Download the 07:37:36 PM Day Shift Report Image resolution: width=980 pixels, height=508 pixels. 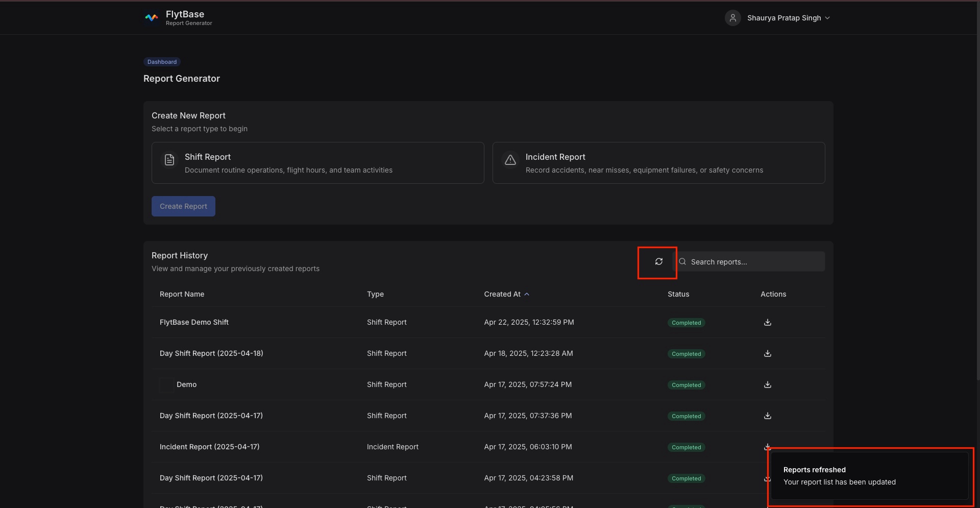tap(767, 416)
